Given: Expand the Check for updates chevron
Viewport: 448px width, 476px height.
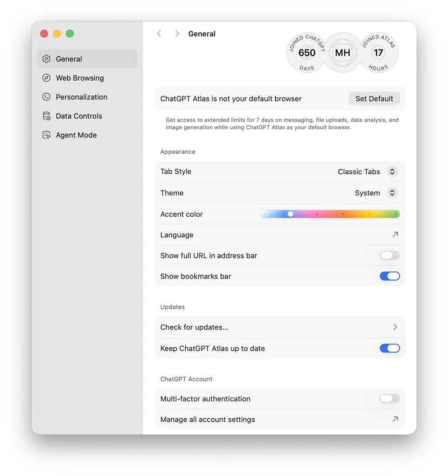Looking at the screenshot, I should coord(395,327).
